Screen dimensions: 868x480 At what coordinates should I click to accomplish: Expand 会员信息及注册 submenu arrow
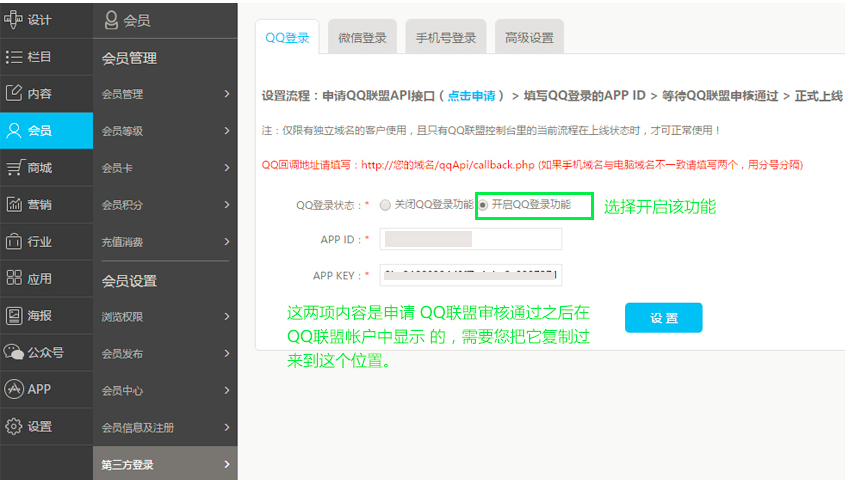coord(226,427)
